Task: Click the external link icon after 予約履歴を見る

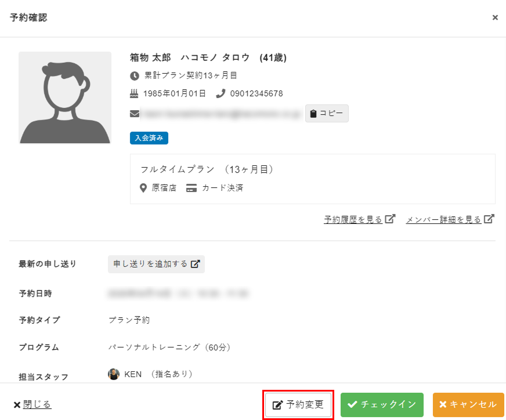Action: 391,218
